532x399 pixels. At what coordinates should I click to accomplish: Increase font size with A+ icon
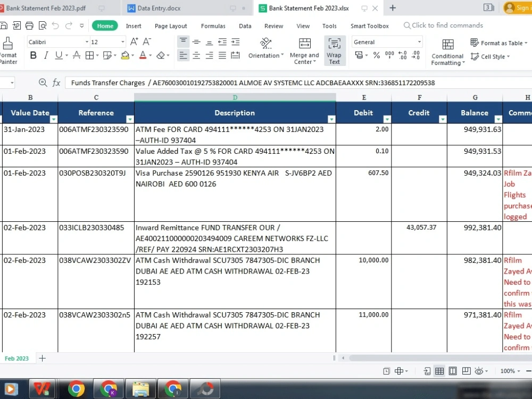(x=134, y=41)
